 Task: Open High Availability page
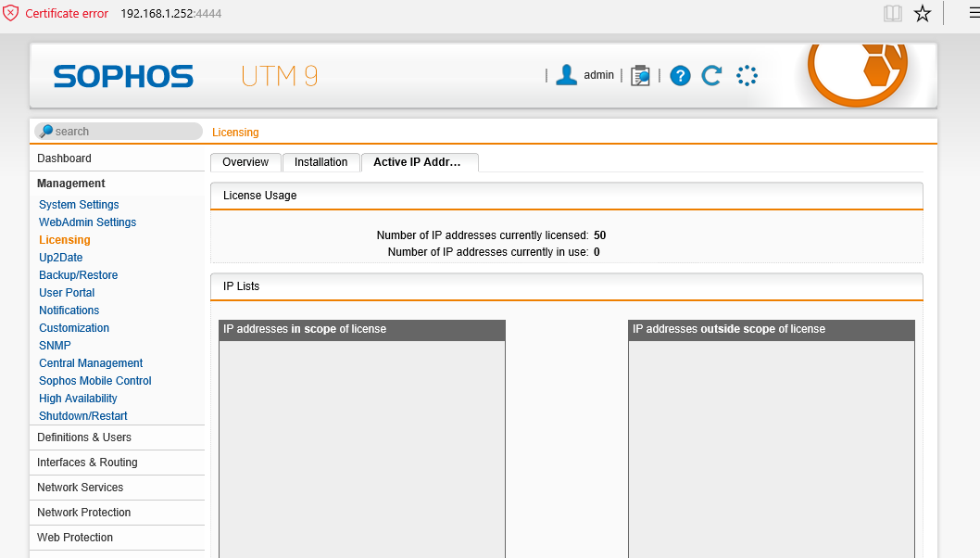coord(78,398)
